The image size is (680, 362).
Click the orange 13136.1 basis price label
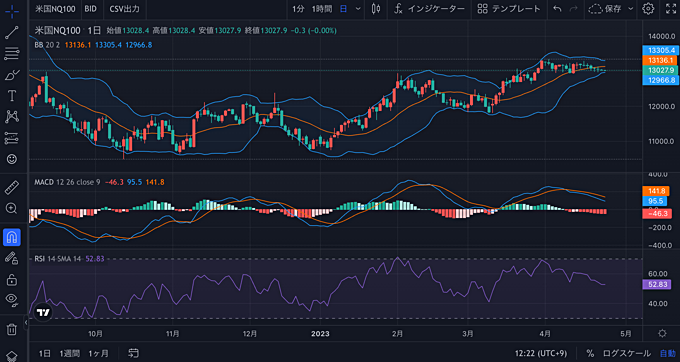pos(661,60)
